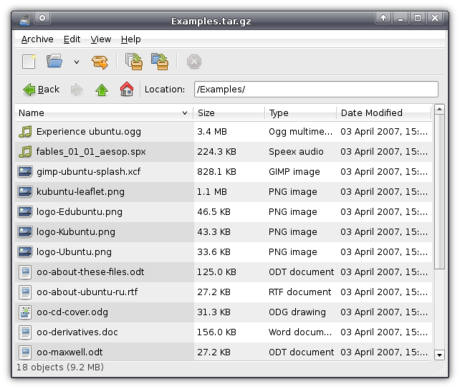Select the file name oo-derivatives.doc
The image size is (460, 389).
(77, 332)
